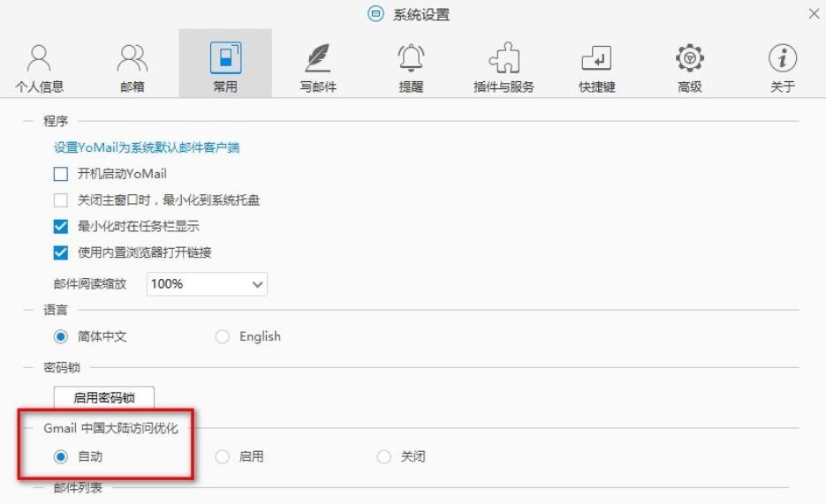Disable 使用内置浏览器打开链接 checkbox
This screenshot has width=826, height=504.
point(61,253)
